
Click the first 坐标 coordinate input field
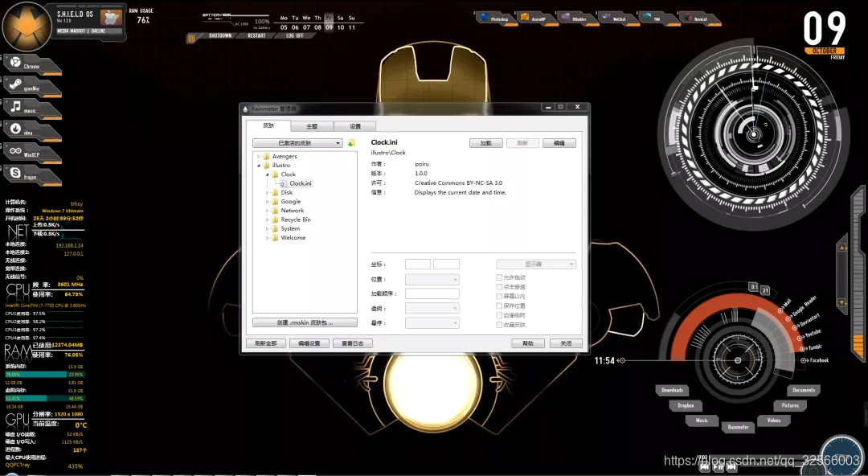pyautogui.click(x=418, y=265)
